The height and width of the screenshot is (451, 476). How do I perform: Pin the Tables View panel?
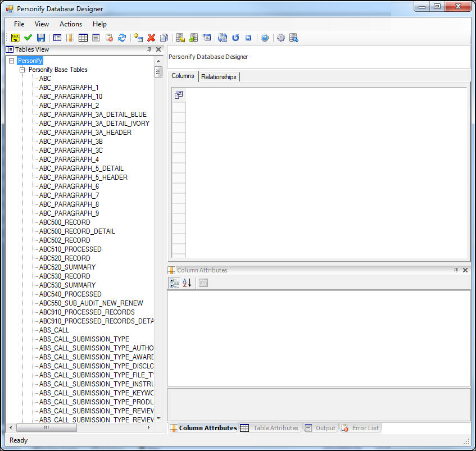tap(149, 49)
